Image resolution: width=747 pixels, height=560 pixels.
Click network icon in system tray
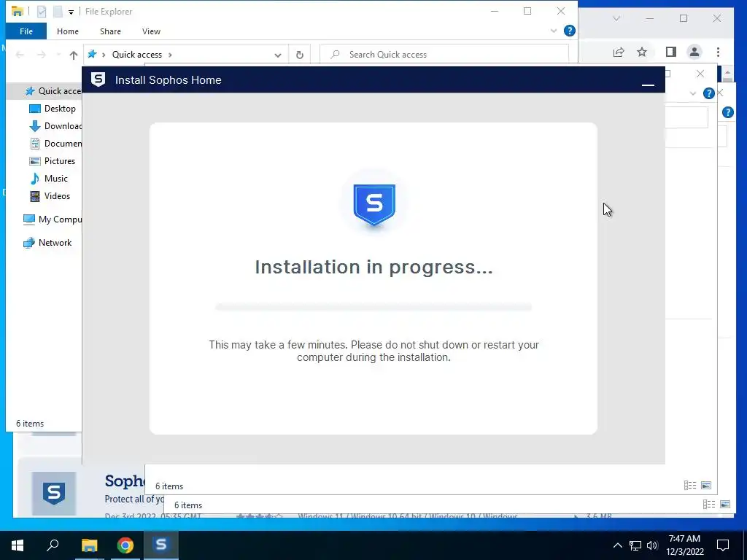(635, 545)
